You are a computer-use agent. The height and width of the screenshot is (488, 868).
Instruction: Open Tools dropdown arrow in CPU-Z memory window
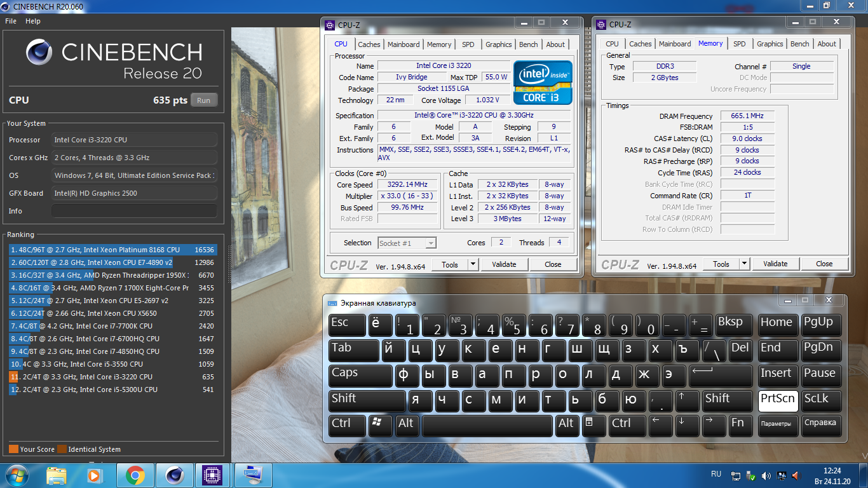coord(744,264)
